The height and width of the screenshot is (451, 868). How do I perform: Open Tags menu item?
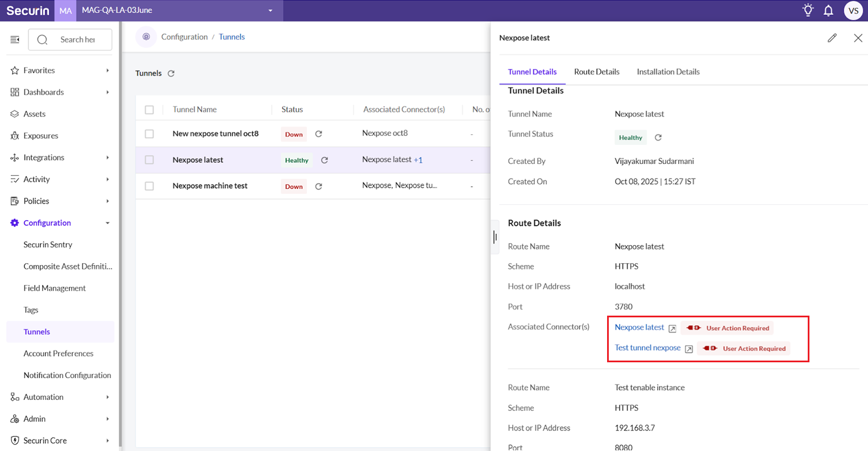31,310
